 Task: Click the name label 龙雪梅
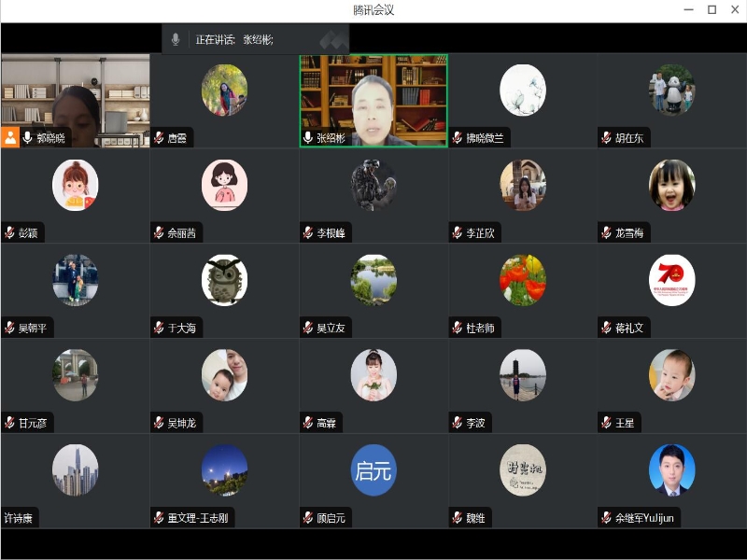[631, 233]
